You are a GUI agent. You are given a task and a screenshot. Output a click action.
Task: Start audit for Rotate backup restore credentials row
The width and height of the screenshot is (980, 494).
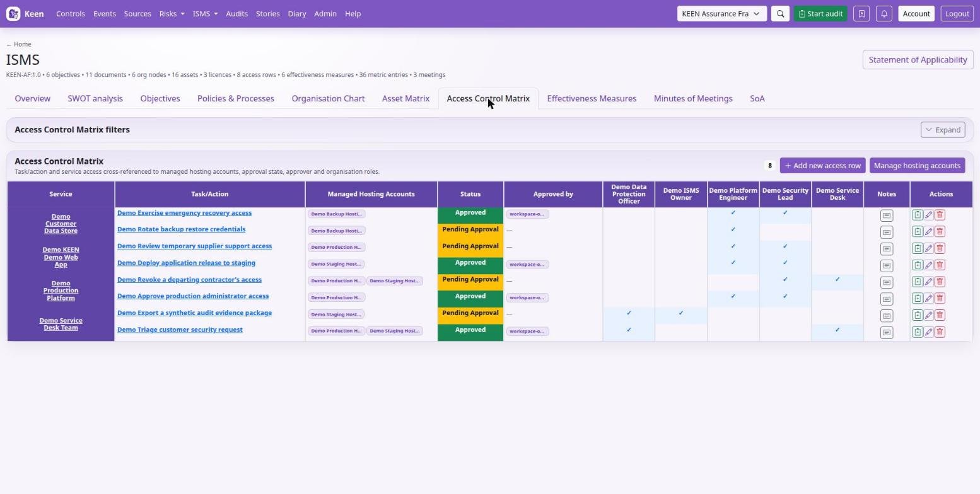point(918,232)
